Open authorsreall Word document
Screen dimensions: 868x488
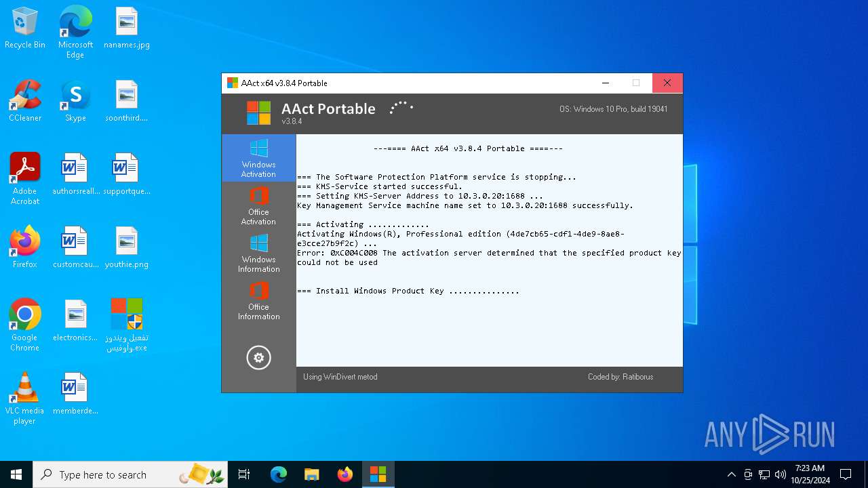[x=75, y=174]
